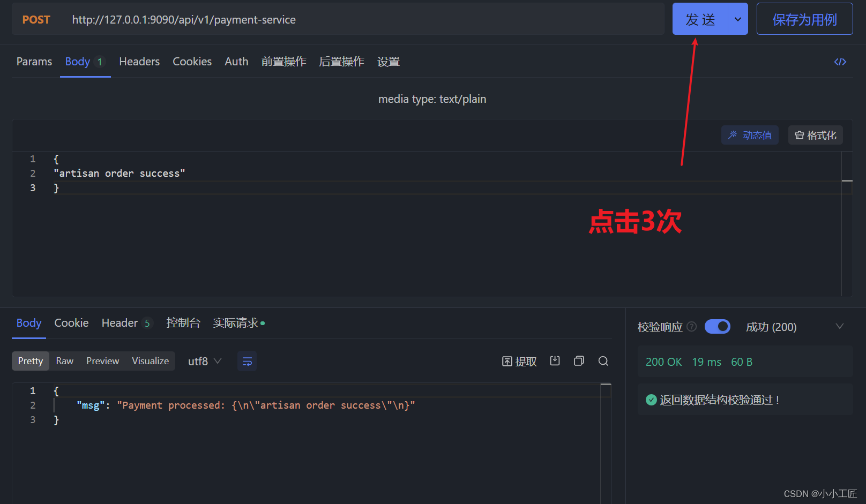
Task: Select the request Body tab
Action: tap(85, 62)
